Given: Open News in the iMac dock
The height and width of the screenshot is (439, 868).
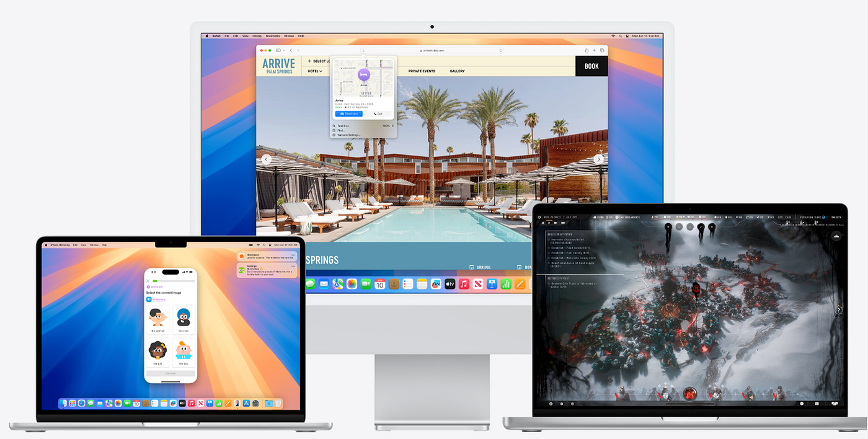Looking at the screenshot, I should click(x=478, y=284).
